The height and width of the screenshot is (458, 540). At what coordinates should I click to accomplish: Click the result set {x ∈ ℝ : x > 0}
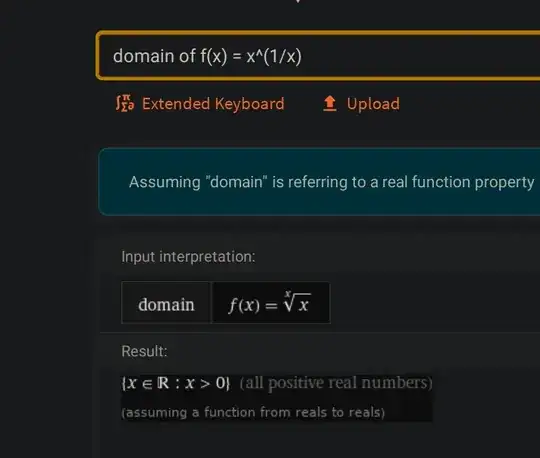point(175,383)
